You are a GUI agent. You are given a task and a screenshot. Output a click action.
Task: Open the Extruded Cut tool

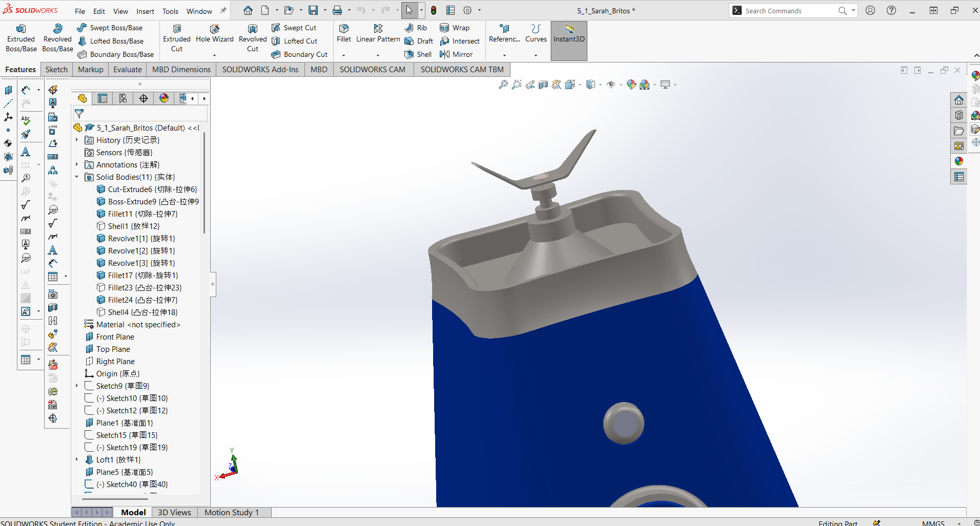(177, 38)
